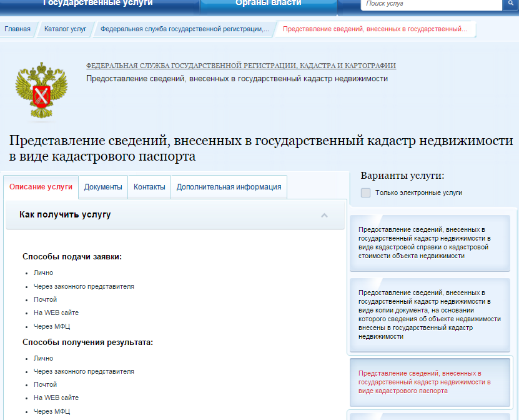This screenshot has width=519, height=420.
Task: Open 'Каталог услуг' breadcrumb link
Action: click(66, 29)
